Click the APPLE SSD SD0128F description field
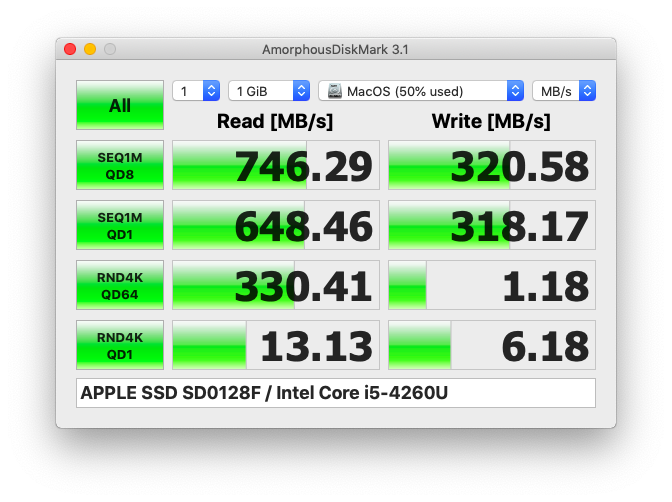672x502 pixels. [336, 393]
